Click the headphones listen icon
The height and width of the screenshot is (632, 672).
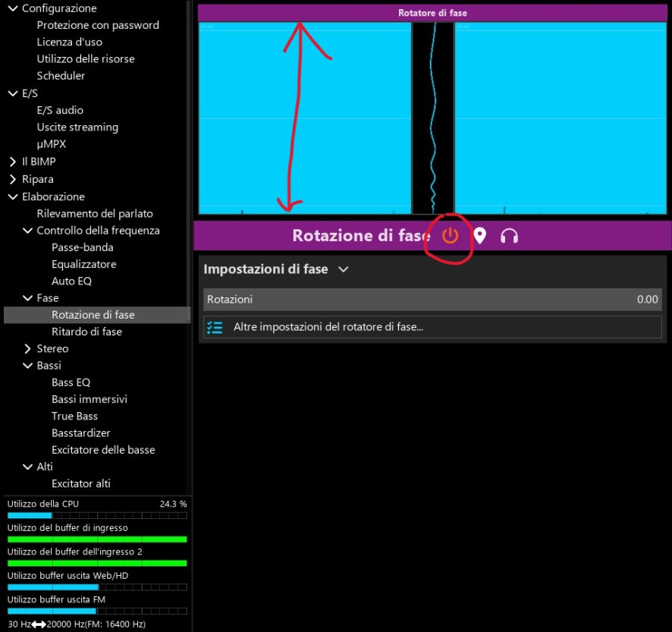tap(509, 236)
